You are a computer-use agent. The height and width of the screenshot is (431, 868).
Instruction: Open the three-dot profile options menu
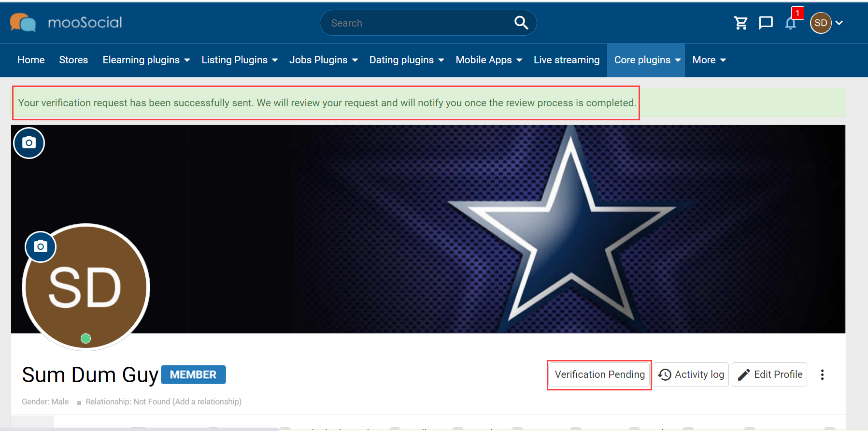pos(822,374)
